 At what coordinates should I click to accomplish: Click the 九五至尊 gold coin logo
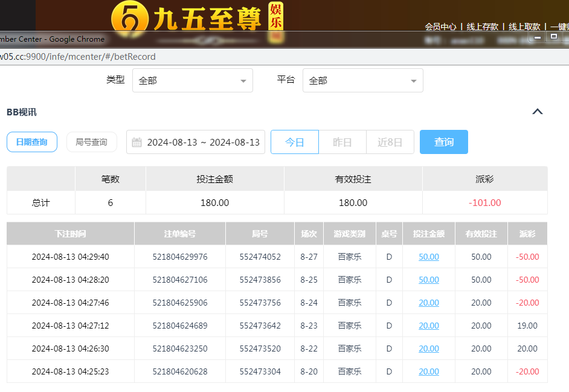pos(129,18)
